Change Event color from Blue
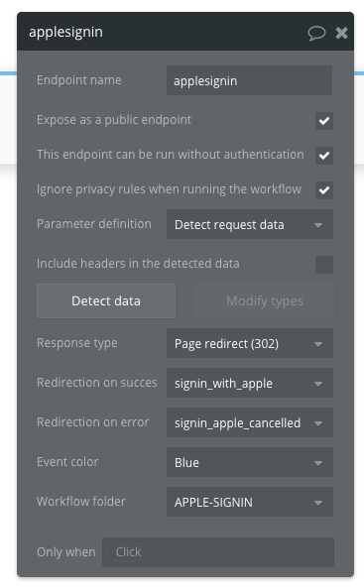This screenshot has width=364, height=588. (x=250, y=462)
